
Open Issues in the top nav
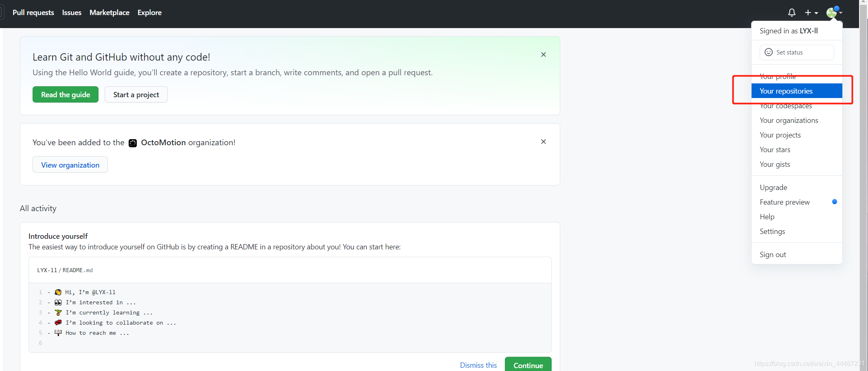point(72,13)
